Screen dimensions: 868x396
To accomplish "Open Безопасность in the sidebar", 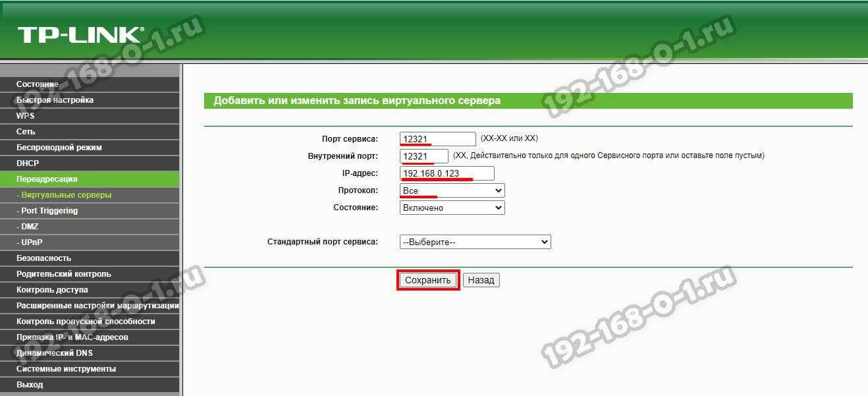I will pyautogui.click(x=43, y=258).
